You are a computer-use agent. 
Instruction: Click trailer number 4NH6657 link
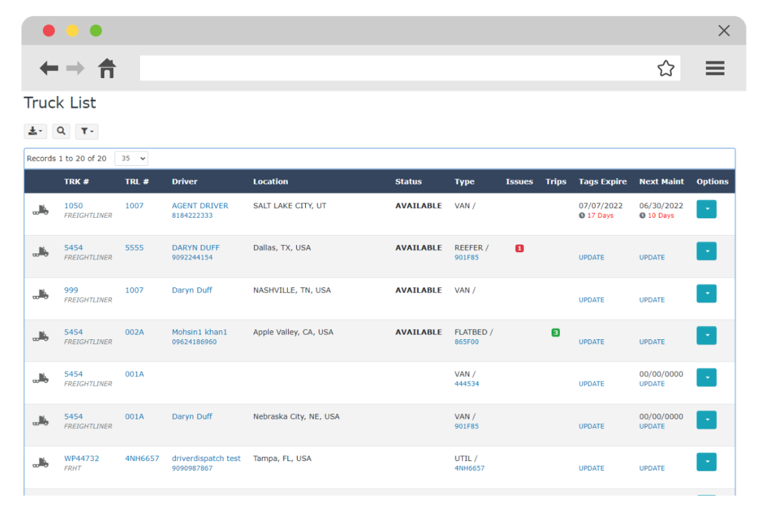pos(141,458)
